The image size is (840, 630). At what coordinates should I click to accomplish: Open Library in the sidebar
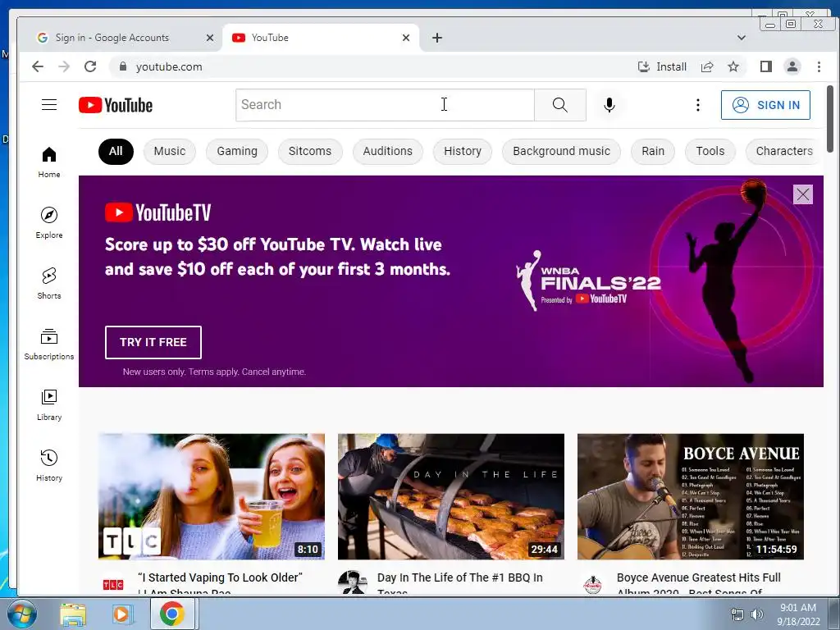[49, 404]
